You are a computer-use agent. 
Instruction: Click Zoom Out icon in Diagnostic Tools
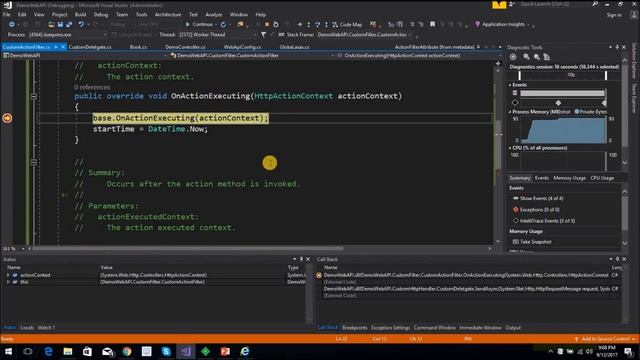click(x=537, y=57)
